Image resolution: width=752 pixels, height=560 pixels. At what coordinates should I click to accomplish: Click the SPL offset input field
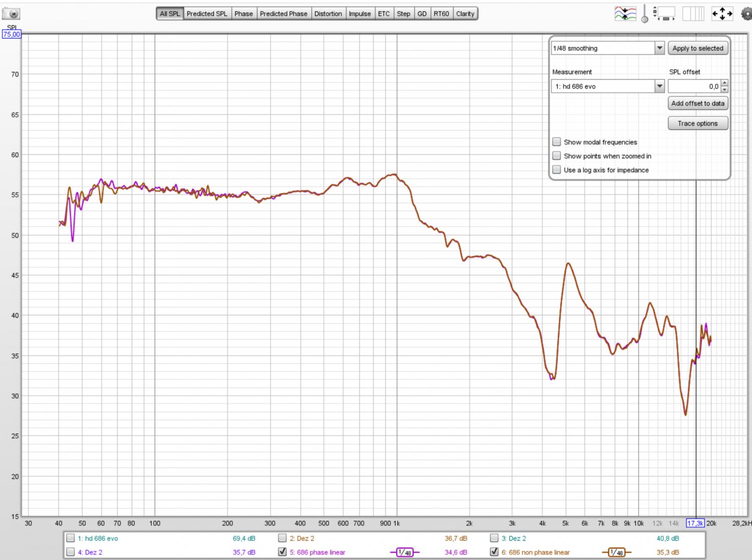click(694, 86)
